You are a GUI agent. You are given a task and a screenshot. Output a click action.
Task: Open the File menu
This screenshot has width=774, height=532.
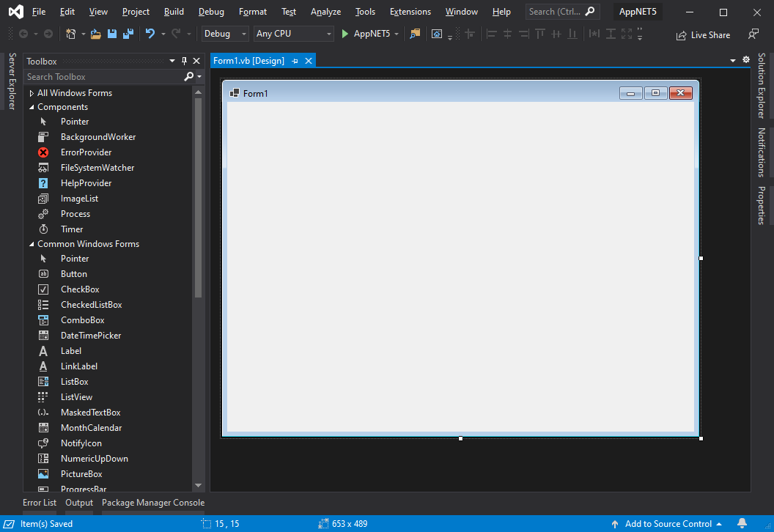coord(39,11)
